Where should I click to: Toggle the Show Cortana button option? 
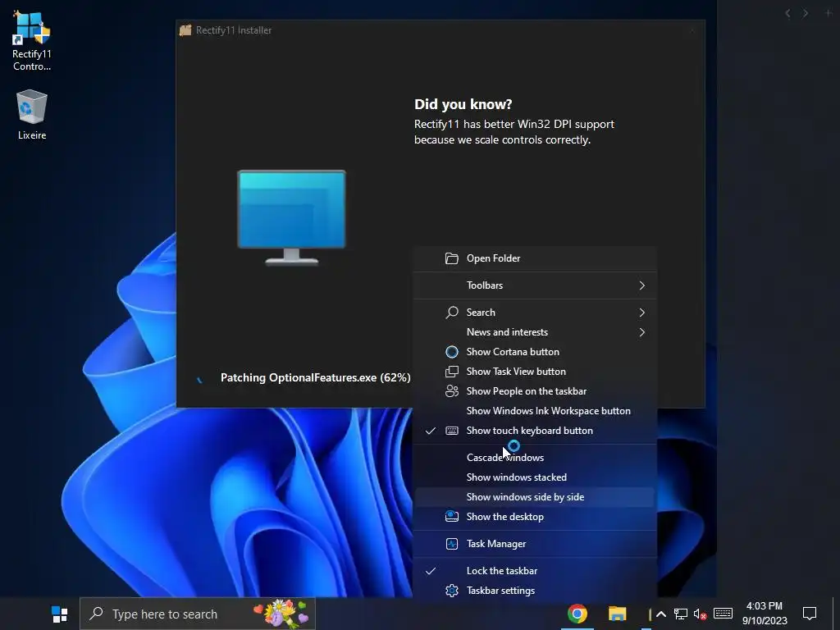(x=535, y=352)
